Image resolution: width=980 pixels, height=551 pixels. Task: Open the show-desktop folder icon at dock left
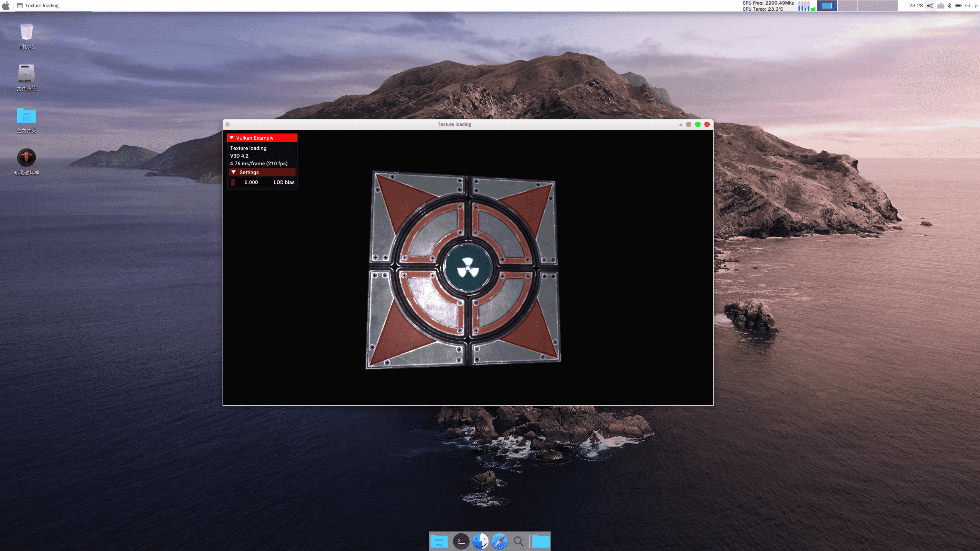click(439, 541)
